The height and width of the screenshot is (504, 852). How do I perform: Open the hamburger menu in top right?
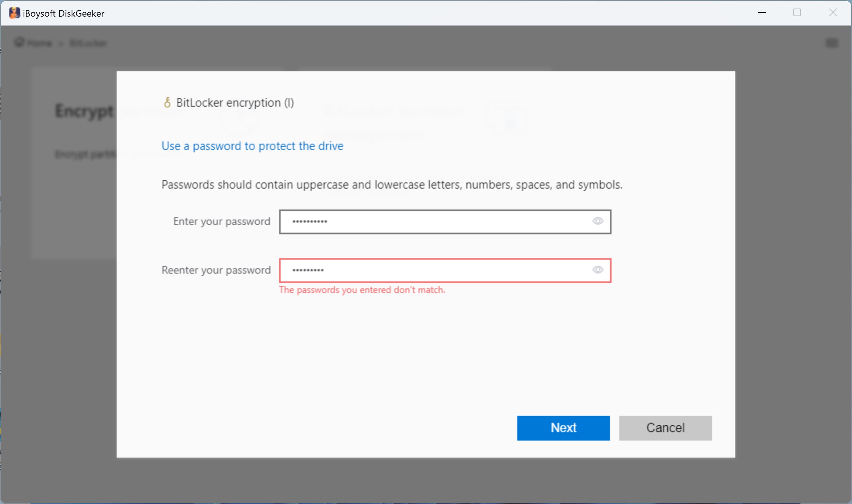(x=832, y=43)
